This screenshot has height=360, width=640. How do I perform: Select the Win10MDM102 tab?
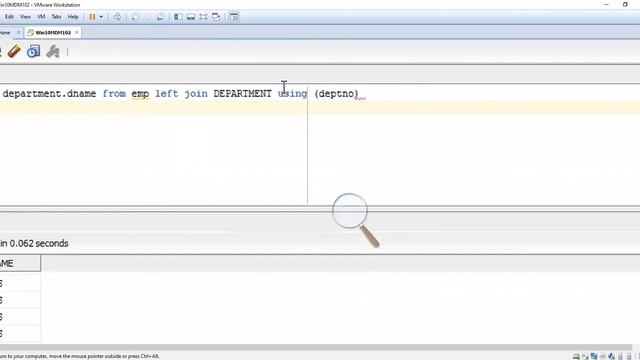pos(53,32)
